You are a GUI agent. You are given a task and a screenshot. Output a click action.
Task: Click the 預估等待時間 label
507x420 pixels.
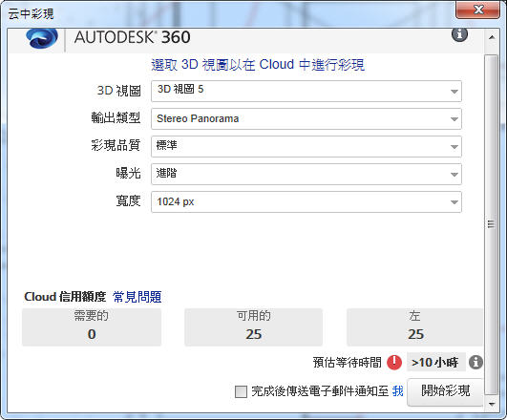pos(348,362)
